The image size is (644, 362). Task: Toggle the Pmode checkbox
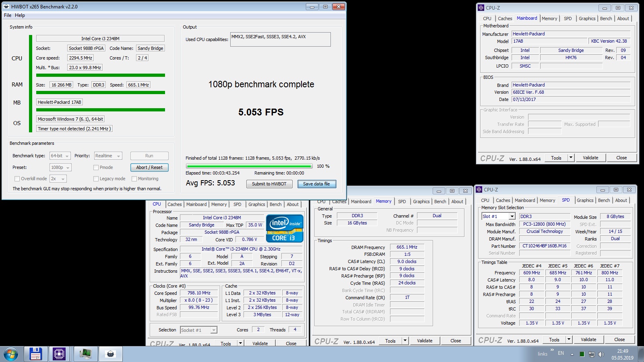click(96, 167)
